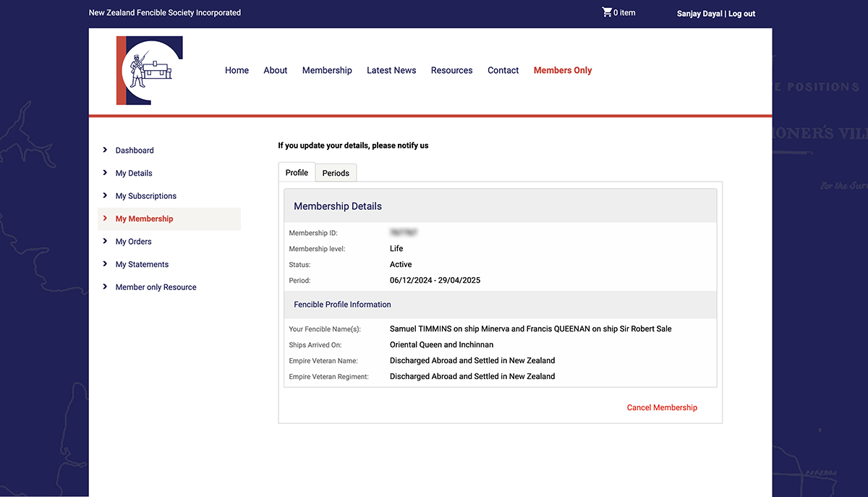Click the red chevron beside My Membership

104,218
